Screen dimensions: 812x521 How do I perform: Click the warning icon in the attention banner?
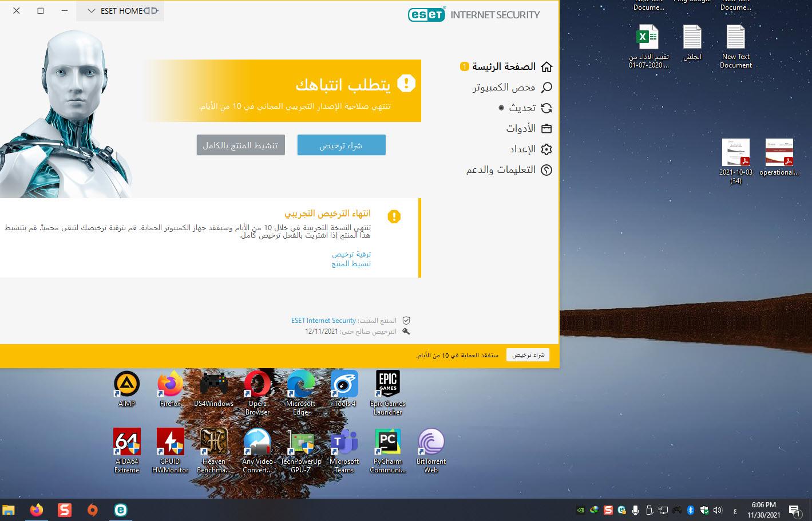pyautogui.click(x=406, y=84)
